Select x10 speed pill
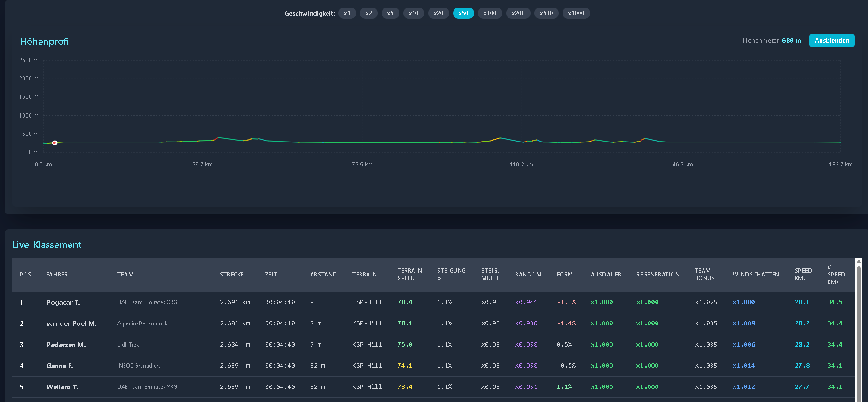Viewport: 868px width, 402px height. (x=413, y=13)
